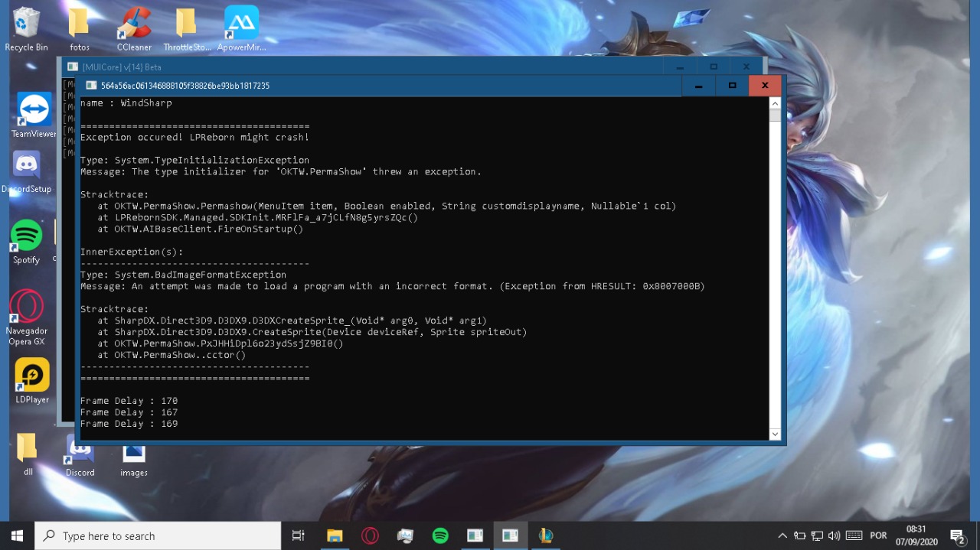The width and height of the screenshot is (980, 550).
Task: Open File Explorer from the taskbar
Action: pos(335,535)
